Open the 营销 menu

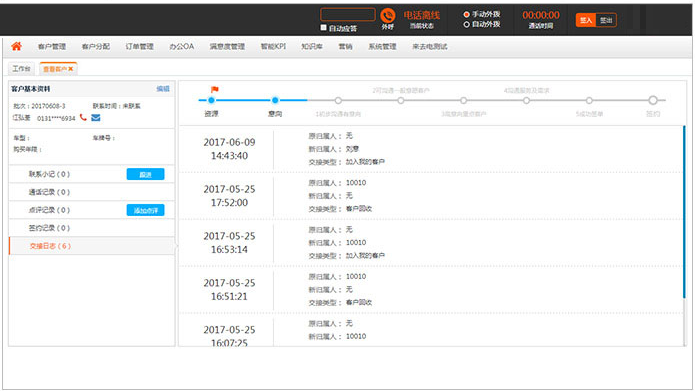pyautogui.click(x=345, y=47)
